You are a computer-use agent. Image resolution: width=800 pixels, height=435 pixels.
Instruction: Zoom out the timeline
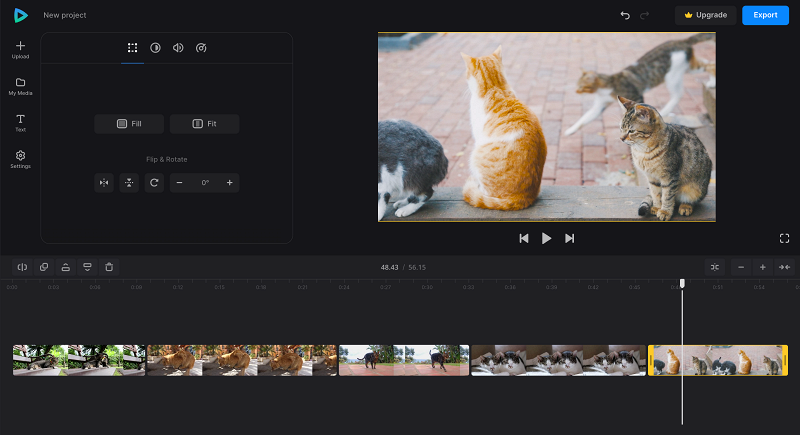741,267
